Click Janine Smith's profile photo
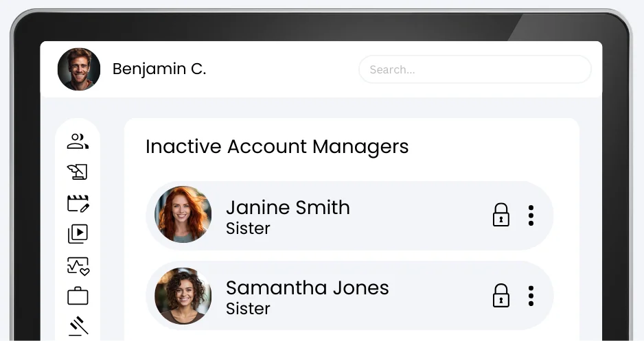Viewport: 644px width, 341px height. [x=183, y=215]
